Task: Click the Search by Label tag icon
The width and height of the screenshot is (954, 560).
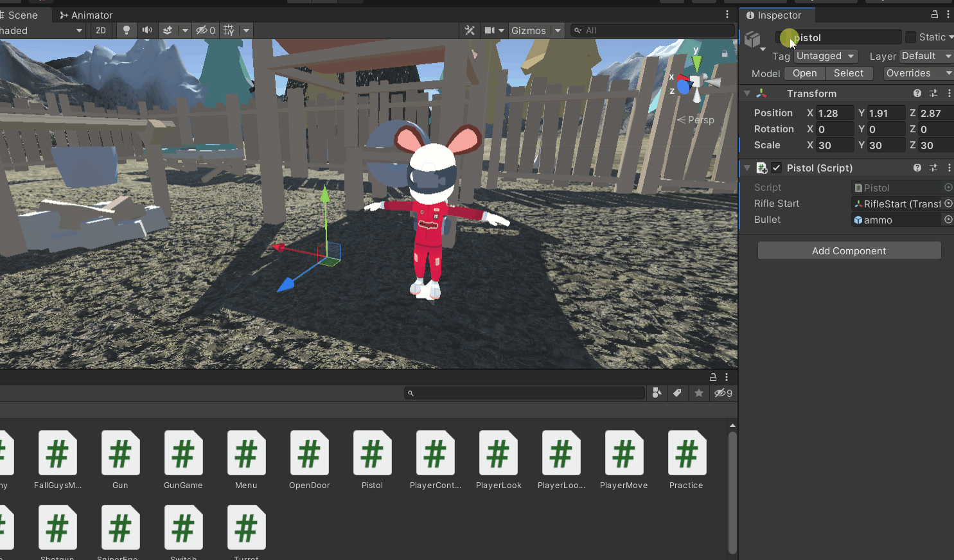Action: click(677, 393)
